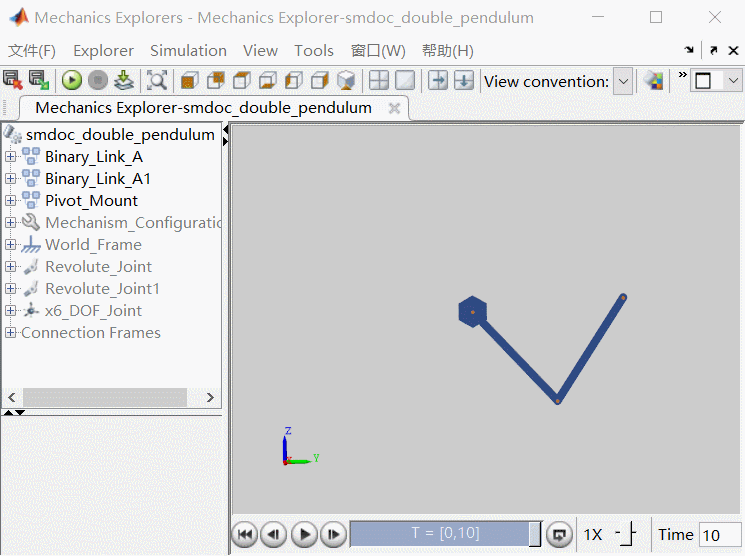Open the 窗口(W) menu
The image size is (745, 556).
tap(378, 50)
